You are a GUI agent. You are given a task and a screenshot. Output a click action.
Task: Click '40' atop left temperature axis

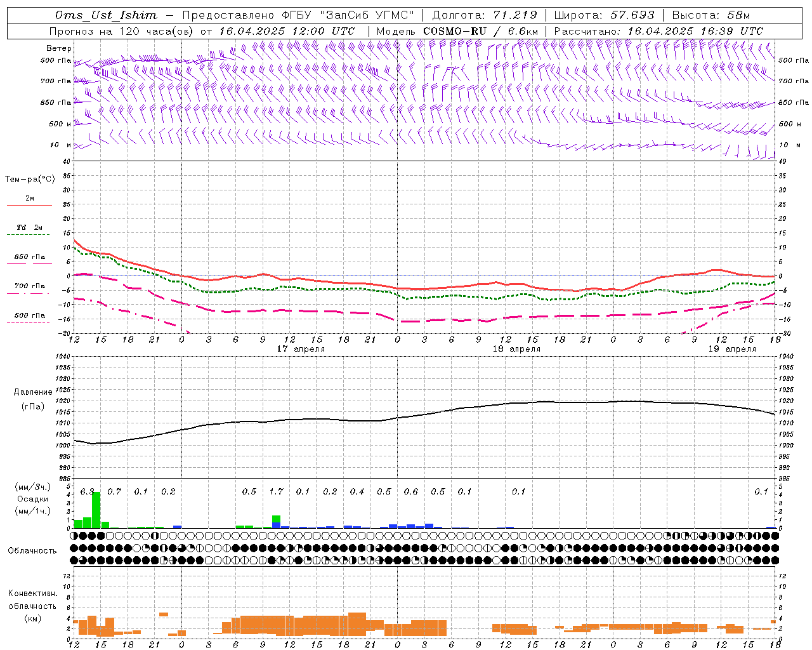click(66, 161)
